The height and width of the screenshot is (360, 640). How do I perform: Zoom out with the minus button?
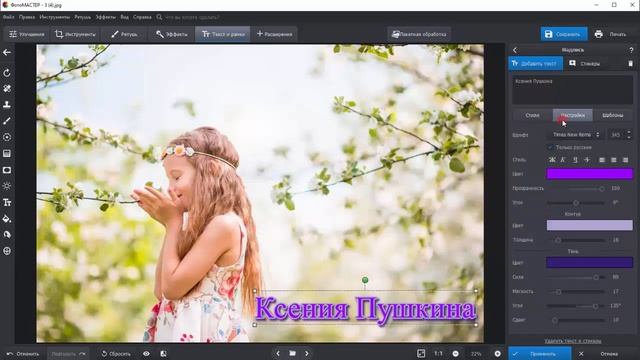456,353
